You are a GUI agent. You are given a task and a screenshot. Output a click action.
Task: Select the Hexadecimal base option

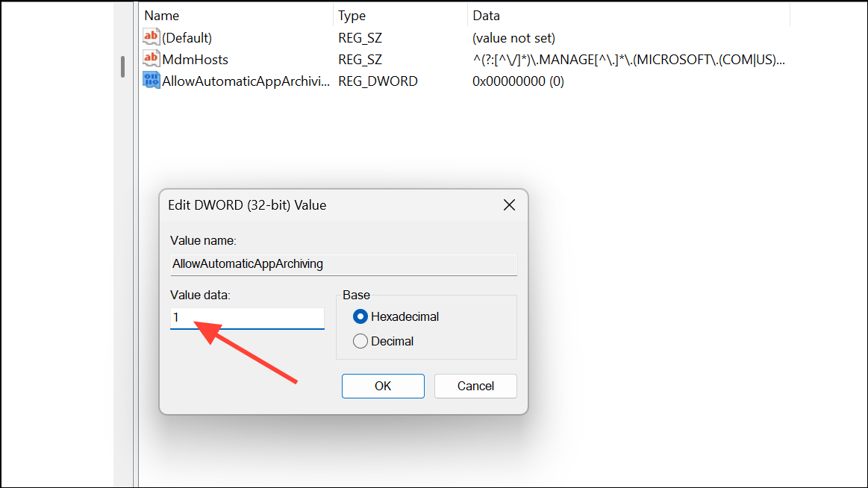360,316
